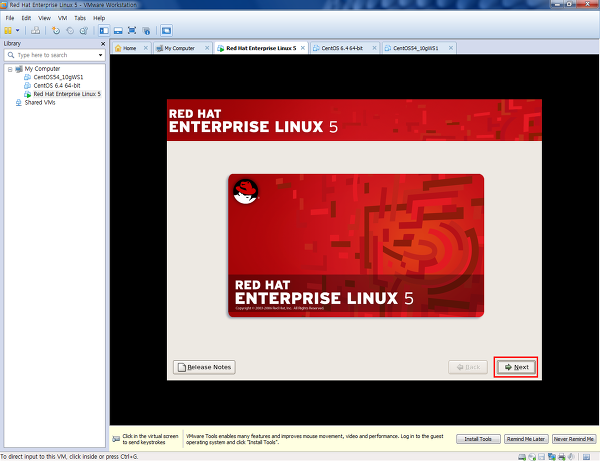Viewport: 600px width, 461px height.
Task: Open the Library search dropdown arrow
Action: coord(100,55)
